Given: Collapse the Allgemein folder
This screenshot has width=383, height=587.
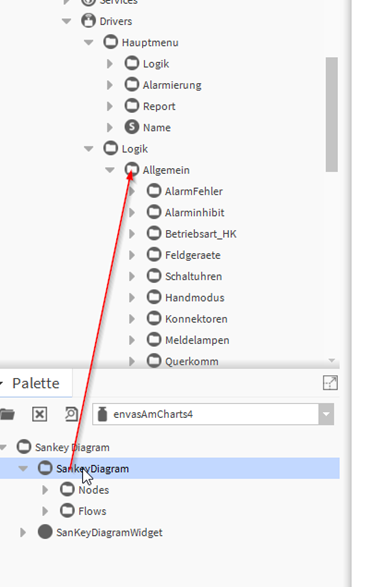Looking at the screenshot, I should 110,170.
